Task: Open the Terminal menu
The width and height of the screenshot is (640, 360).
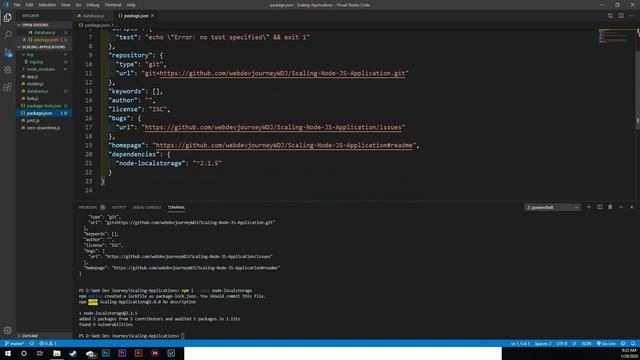Action: pos(113,5)
